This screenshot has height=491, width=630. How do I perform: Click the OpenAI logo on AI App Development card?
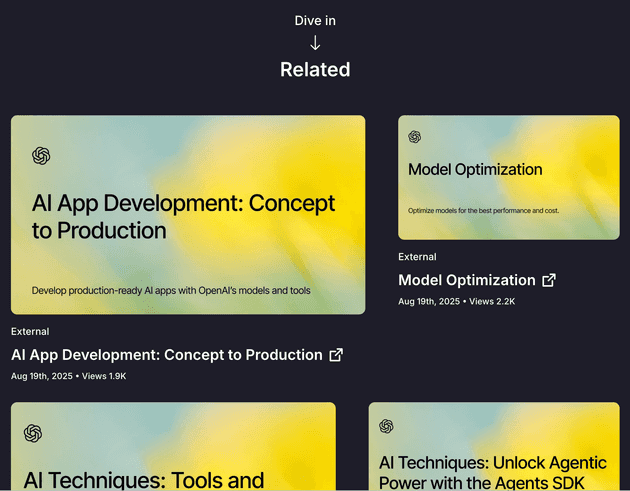pos(41,156)
